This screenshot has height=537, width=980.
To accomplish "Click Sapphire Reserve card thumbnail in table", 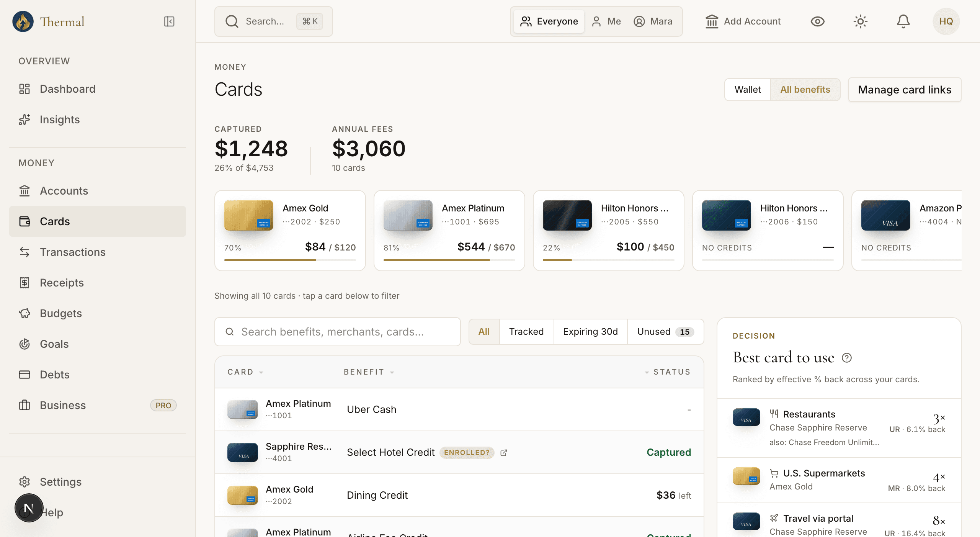I will [x=243, y=452].
